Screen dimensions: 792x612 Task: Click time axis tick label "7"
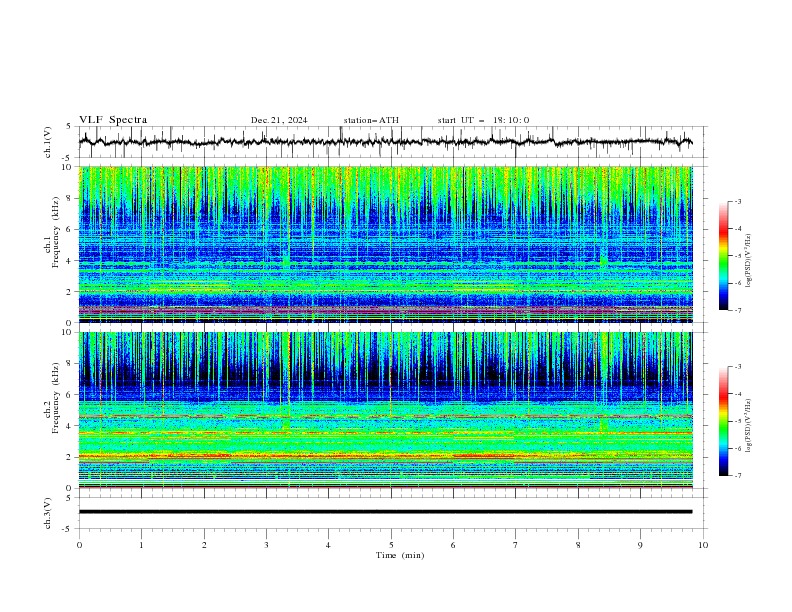(515, 545)
